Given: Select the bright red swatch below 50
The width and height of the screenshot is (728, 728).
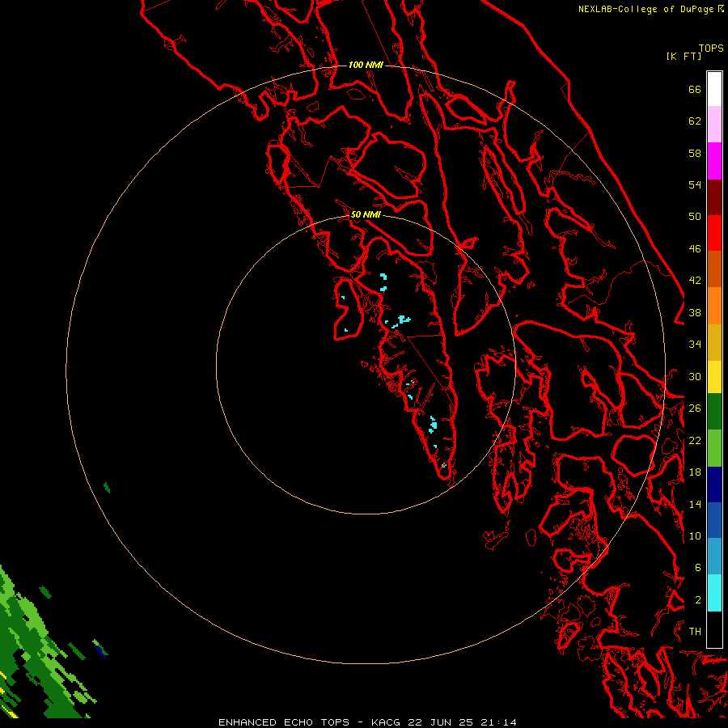Looking at the screenshot, I should [x=714, y=233].
